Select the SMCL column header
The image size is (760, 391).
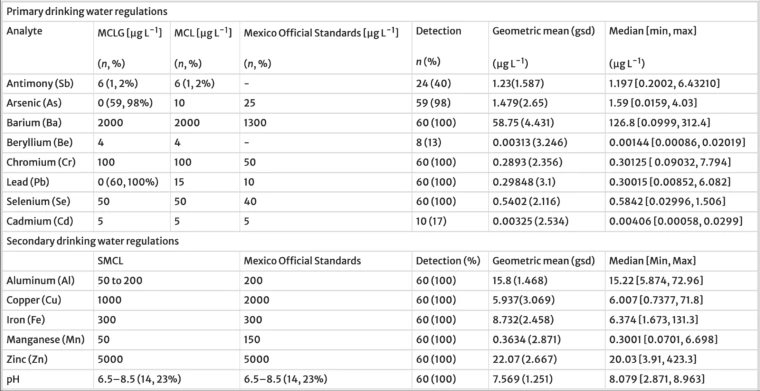(110, 261)
